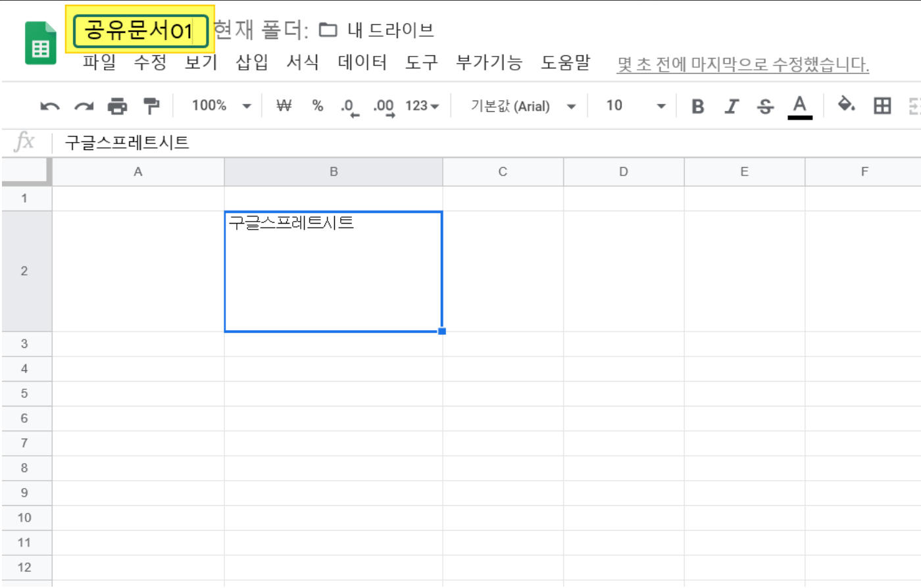This screenshot has width=921, height=588.
Task: Redo the last action
Action: [84, 106]
